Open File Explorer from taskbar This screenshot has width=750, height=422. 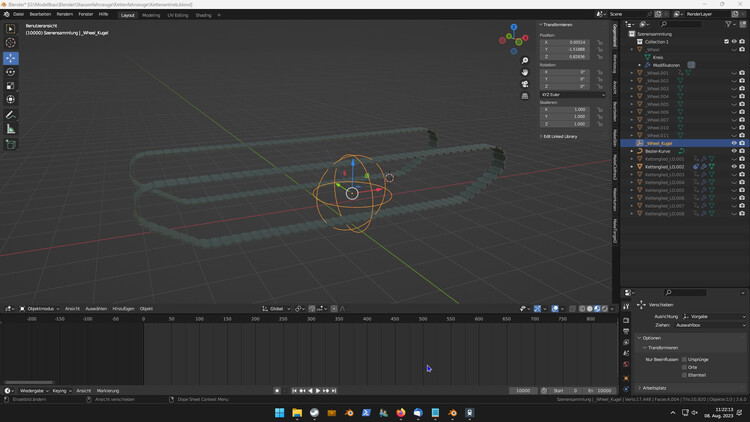pyautogui.click(x=297, y=412)
